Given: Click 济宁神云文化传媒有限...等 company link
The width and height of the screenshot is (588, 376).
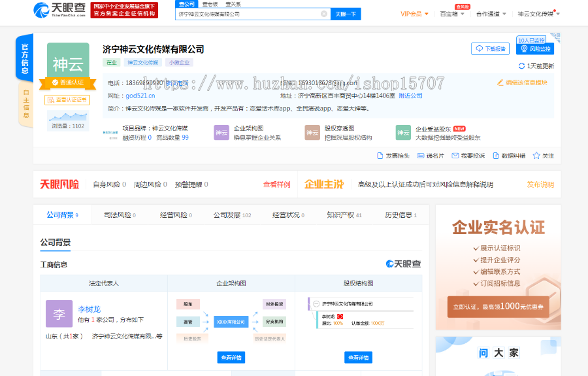Looking at the screenshot, I should [127, 336].
